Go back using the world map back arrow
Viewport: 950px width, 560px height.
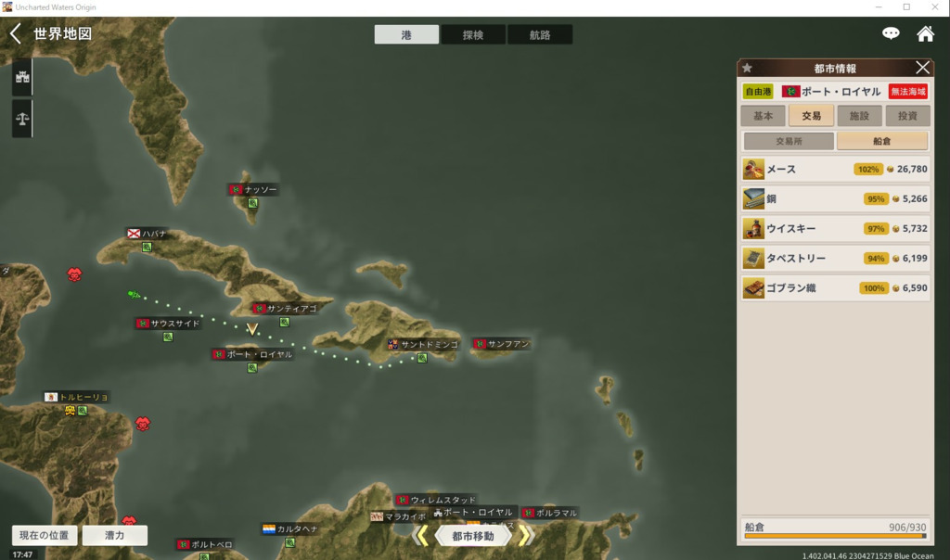pos(16,34)
